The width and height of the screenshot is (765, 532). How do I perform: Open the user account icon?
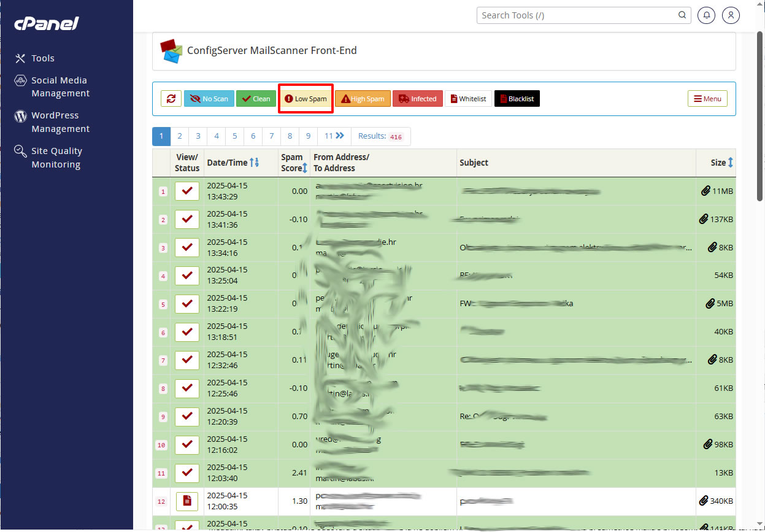(731, 15)
